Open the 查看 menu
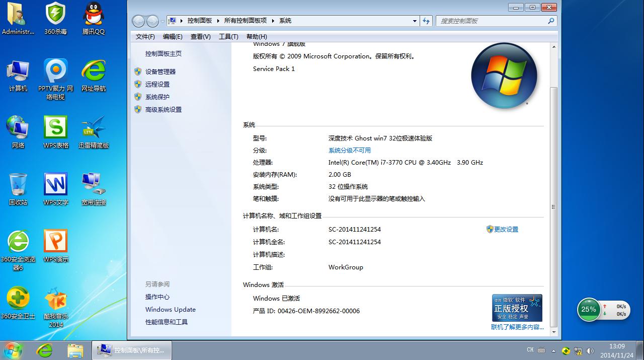Viewport: 644px width, 360px height. [x=200, y=36]
